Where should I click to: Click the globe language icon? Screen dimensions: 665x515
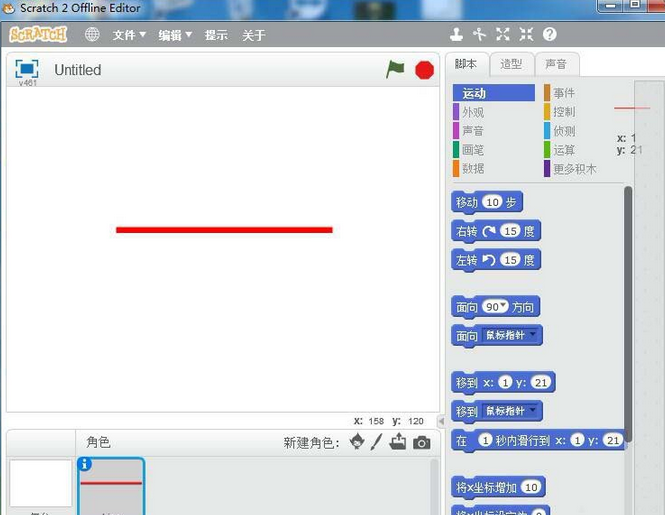pyautogui.click(x=92, y=34)
